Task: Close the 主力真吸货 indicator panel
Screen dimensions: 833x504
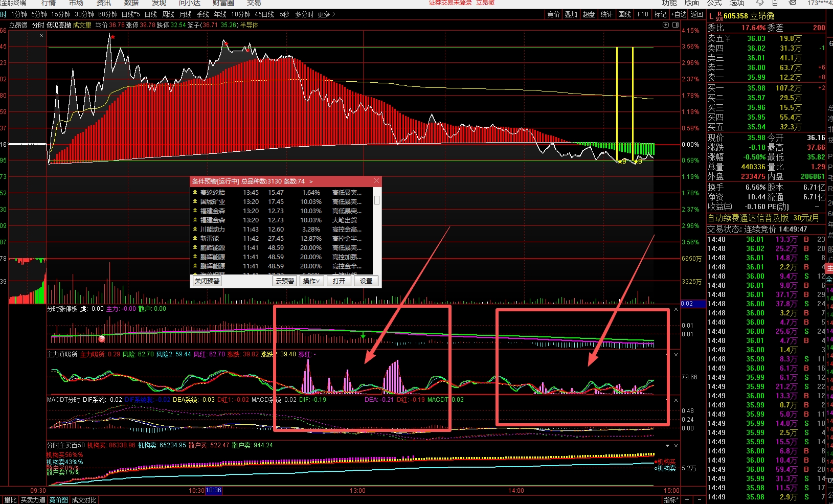Action: 676,355
